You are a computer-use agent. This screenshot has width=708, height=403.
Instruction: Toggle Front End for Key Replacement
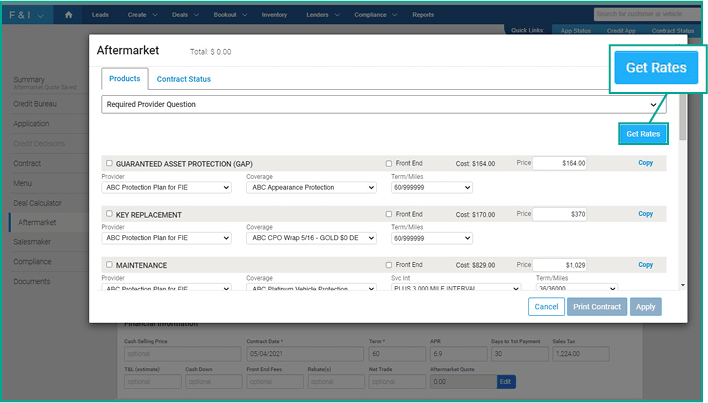point(389,214)
